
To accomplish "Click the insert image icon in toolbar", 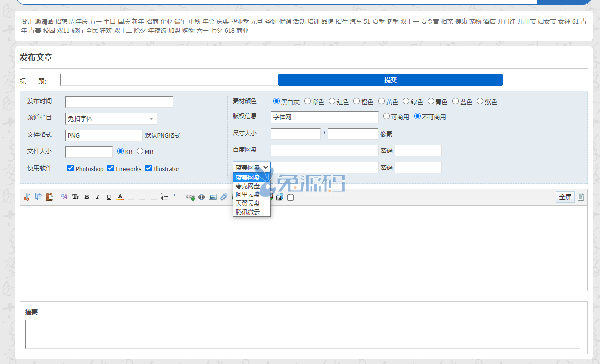I will [213, 197].
